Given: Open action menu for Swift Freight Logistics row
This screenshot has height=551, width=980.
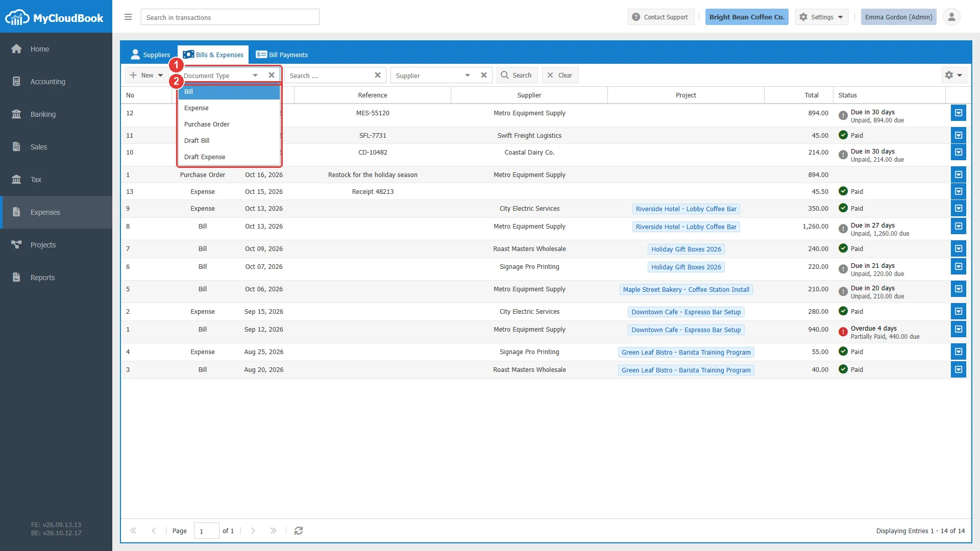Looking at the screenshot, I should point(959,135).
